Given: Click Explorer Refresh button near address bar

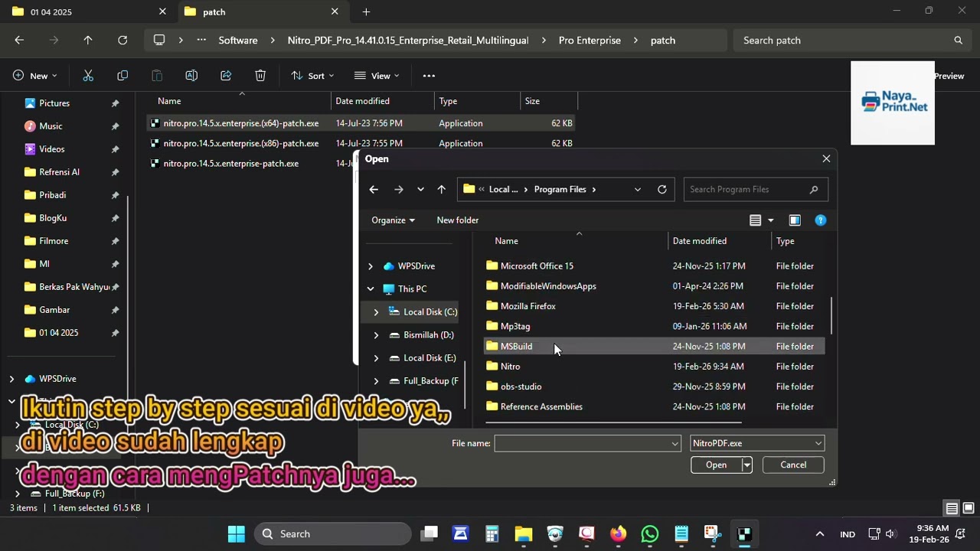Looking at the screenshot, I should [x=122, y=40].
